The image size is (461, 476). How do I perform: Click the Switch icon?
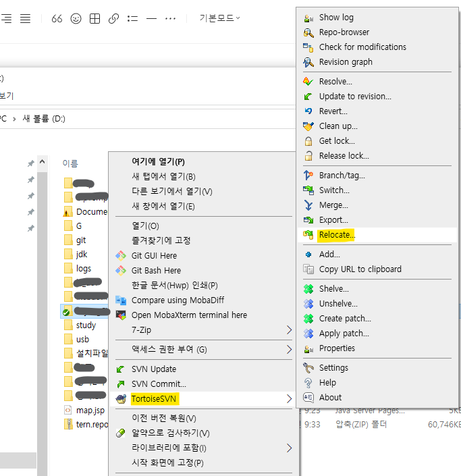(308, 190)
